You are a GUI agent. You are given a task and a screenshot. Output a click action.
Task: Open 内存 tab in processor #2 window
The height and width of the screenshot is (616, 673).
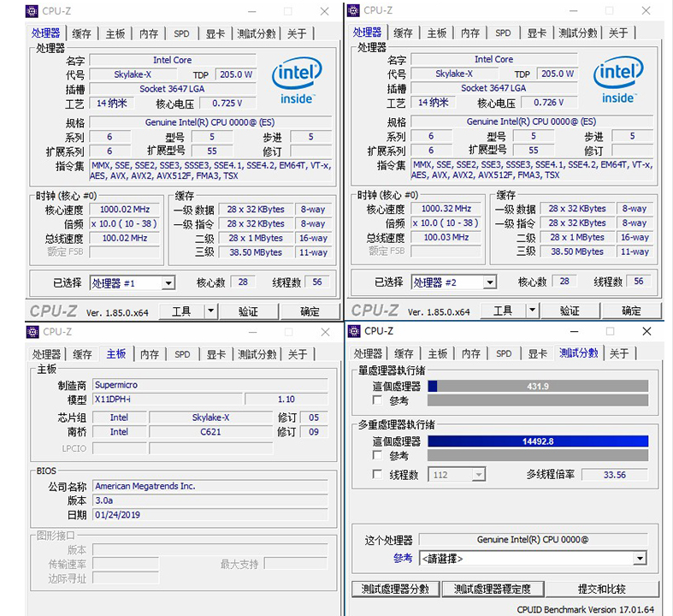pyautogui.click(x=470, y=33)
